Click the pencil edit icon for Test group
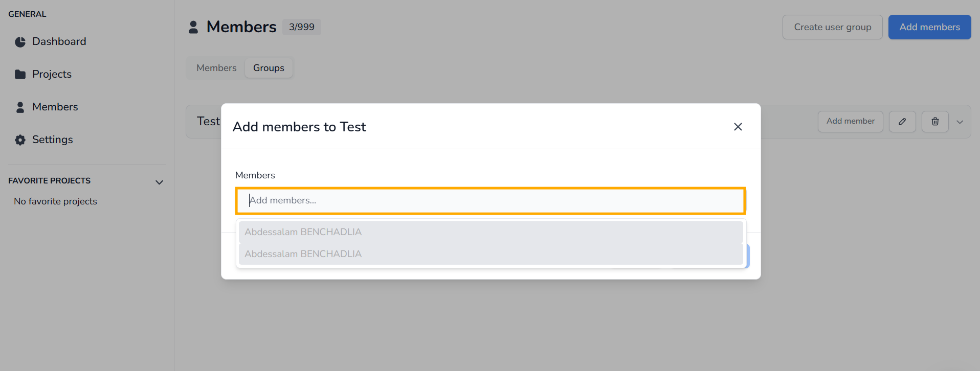The height and width of the screenshot is (371, 980). click(x=902, y=122)
